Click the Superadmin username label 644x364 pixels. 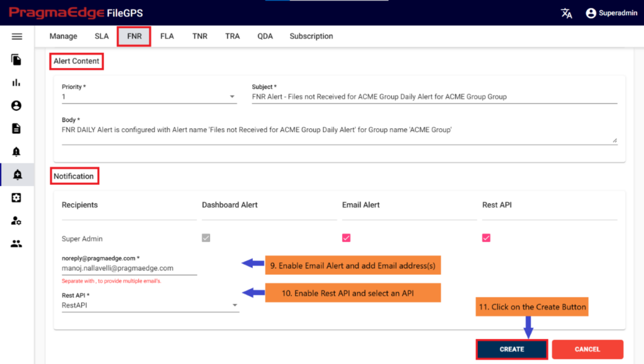618,13
